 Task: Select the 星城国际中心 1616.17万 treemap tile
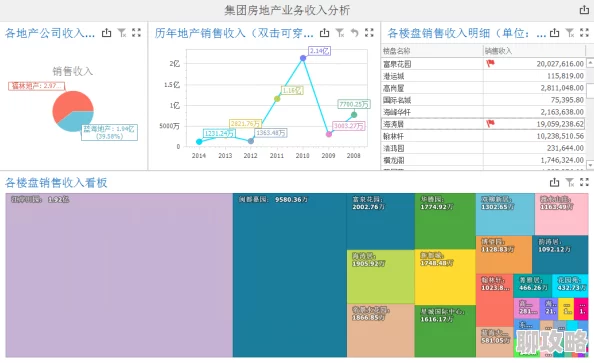(445, 331)
